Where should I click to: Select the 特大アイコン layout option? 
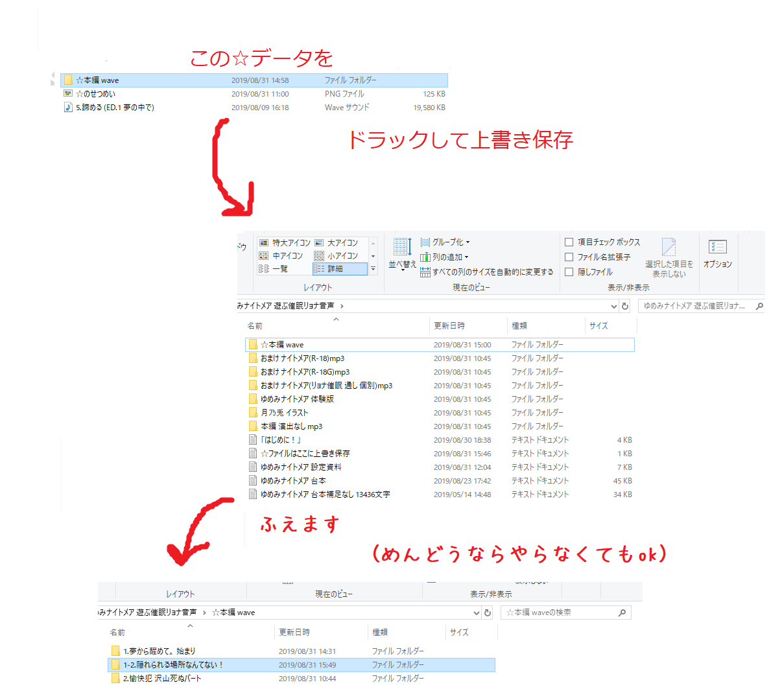(285, 242)
